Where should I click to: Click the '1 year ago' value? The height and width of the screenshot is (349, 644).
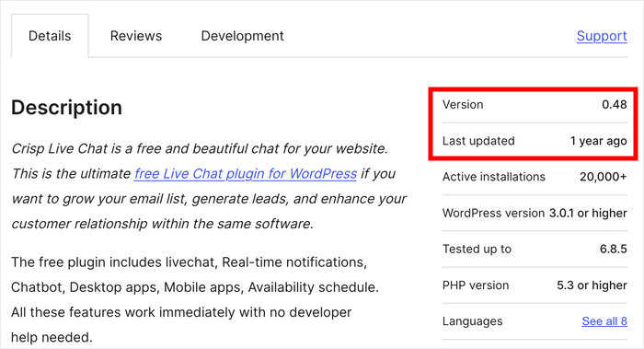(x=598, y=141)
